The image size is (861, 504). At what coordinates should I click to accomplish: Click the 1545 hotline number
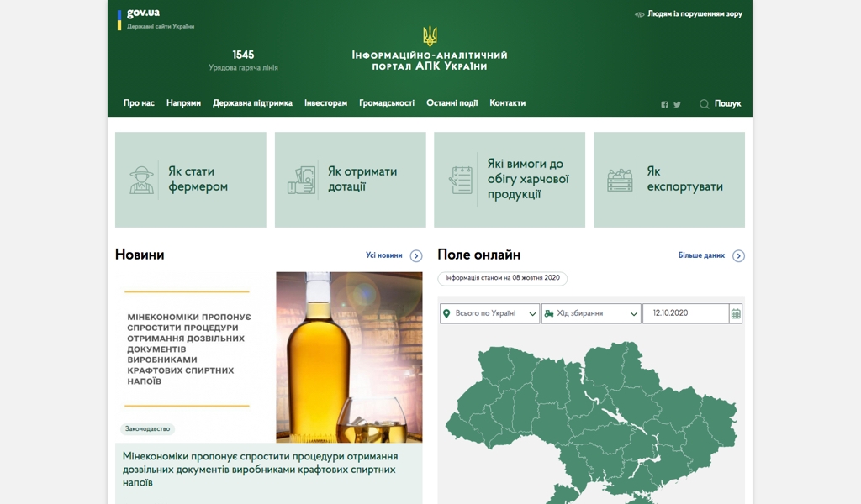pos(243,55)
